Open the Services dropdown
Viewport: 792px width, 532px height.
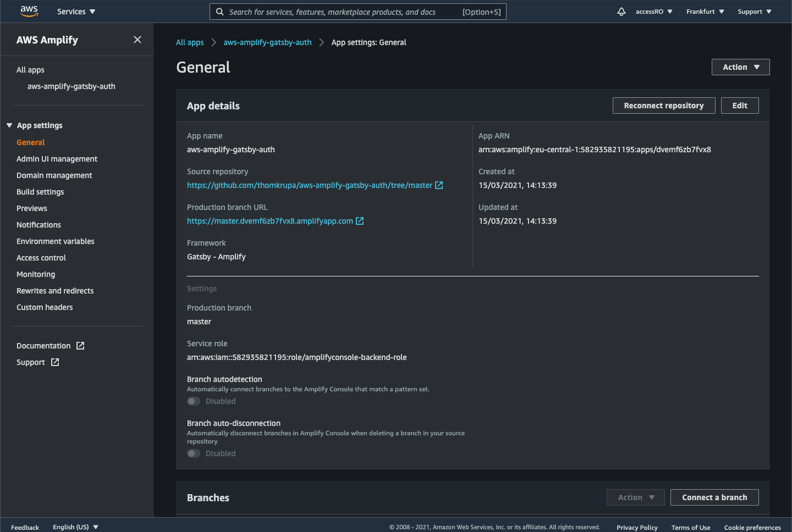click(x=76, y=12)
